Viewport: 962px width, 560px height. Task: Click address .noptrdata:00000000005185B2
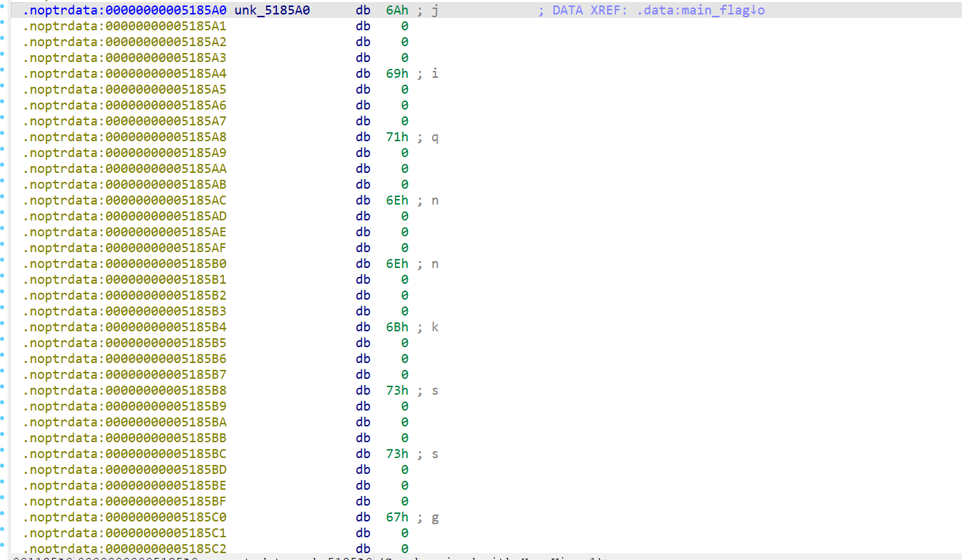tap(125, 295)
